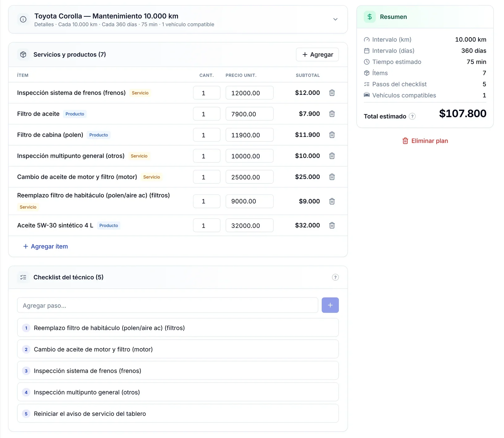
Task: Click the Producto tag on Filtro de cabina
Action: coord(99,135)
